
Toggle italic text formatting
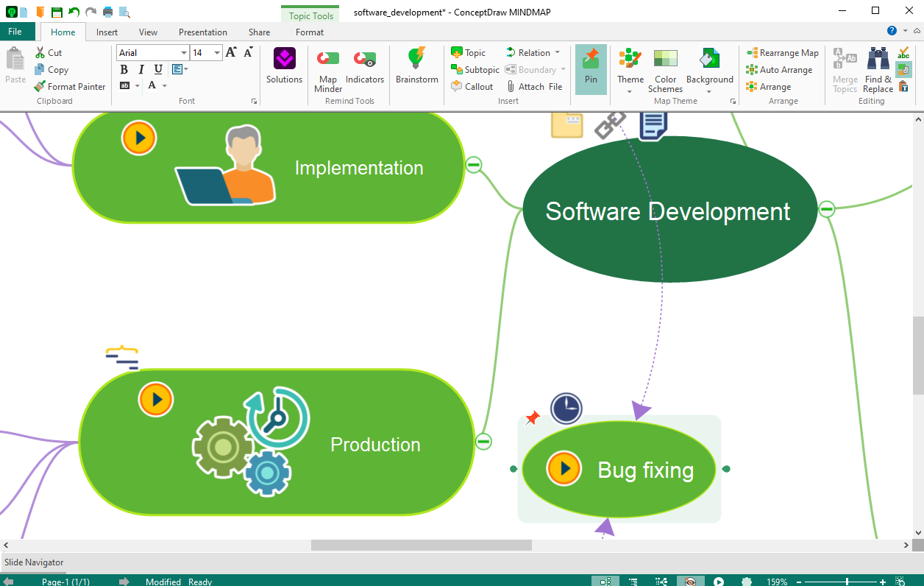141,69
